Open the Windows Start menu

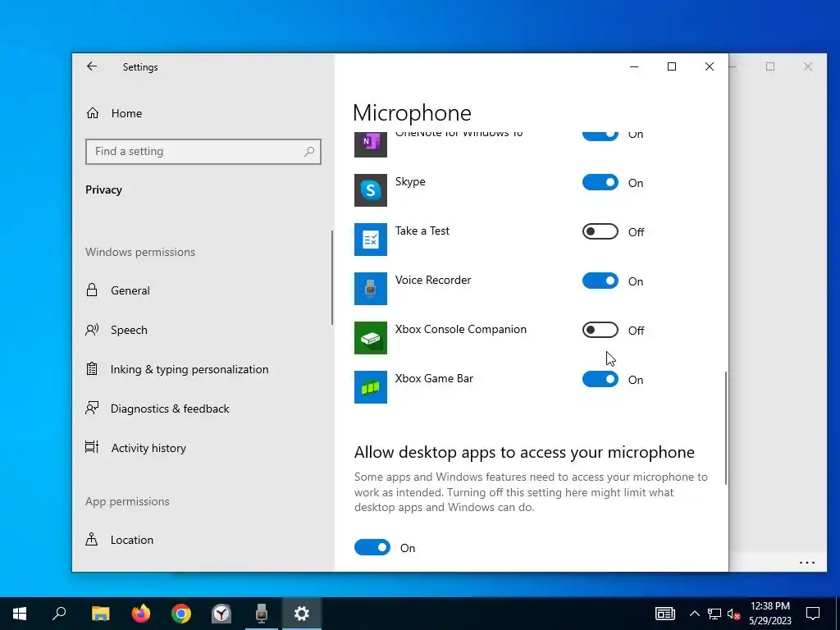tap(20, 614)
